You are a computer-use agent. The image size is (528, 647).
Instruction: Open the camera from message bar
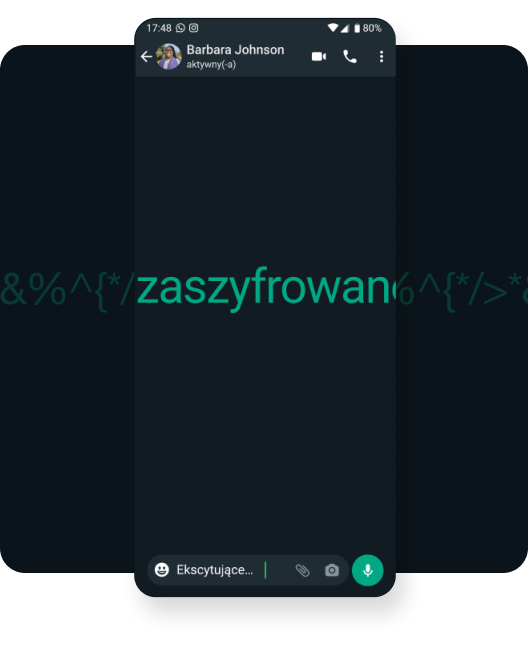(332, 570)
